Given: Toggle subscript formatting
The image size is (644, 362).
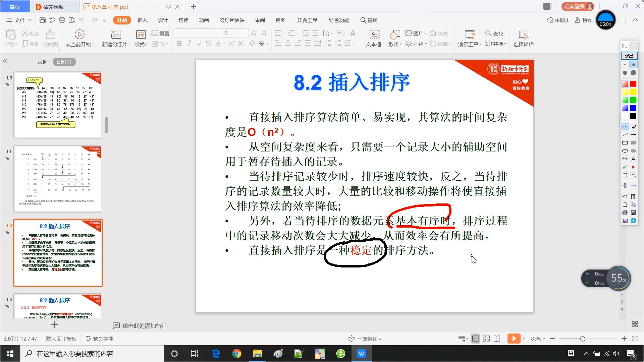Looking at the screenshot, I should tap(241, 44).
